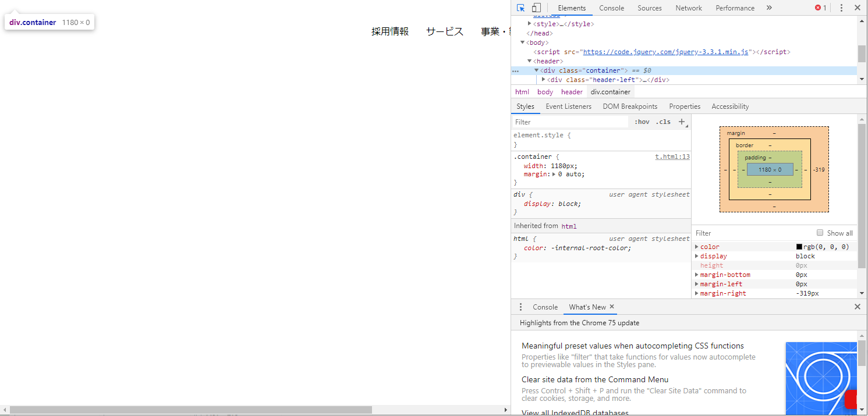Open the DevTools three-dot customize menu
The height and width of the screenshot is (416, 868).
pos(841,8)
